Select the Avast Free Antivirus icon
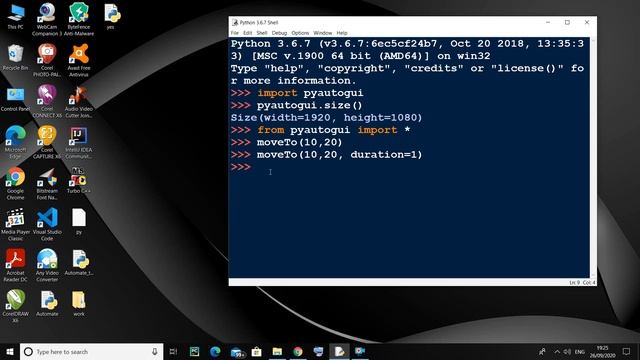The height and width of the screenshot is (360, 640). click(79, 60)
